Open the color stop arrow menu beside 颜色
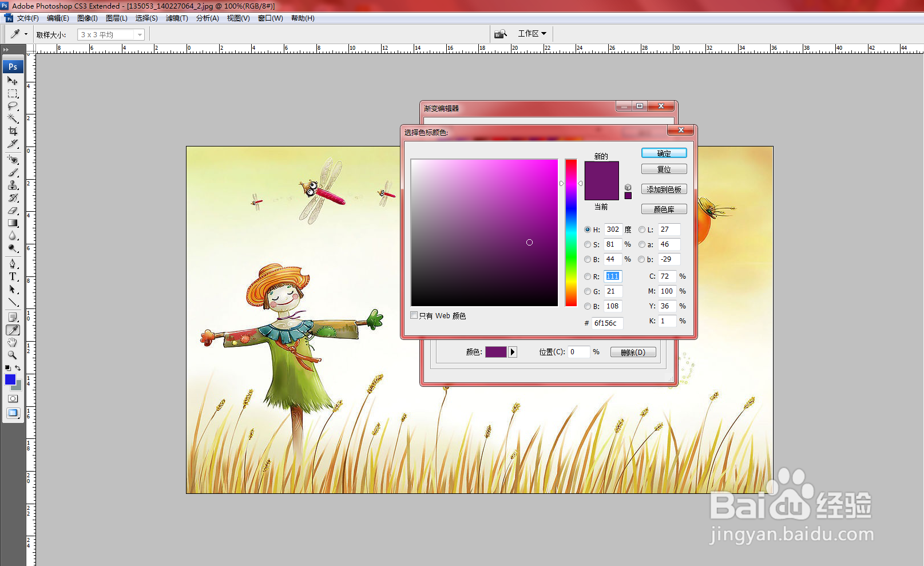924x566 pixels. [x=513, y=352]
